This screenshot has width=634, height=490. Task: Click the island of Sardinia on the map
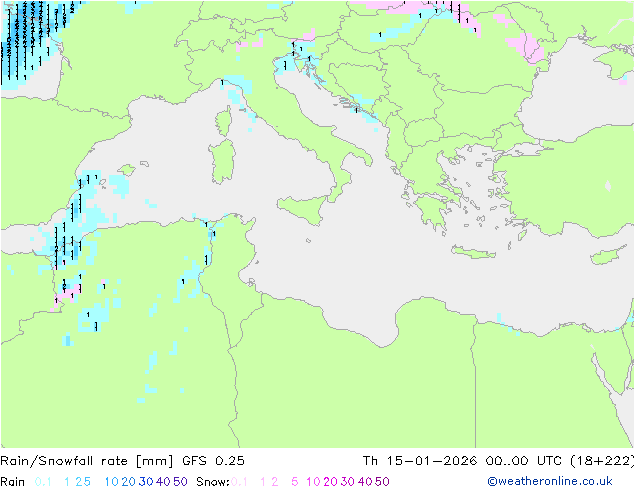[222, 161]
